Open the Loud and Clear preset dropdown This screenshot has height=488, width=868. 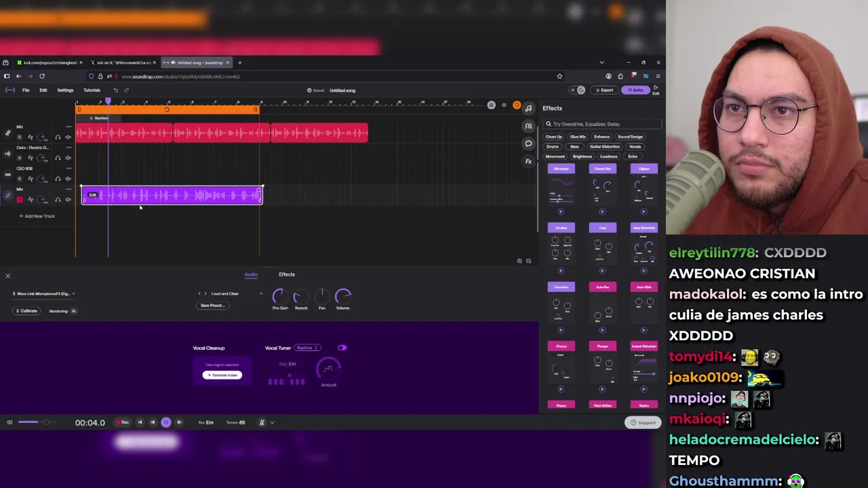pyautogui.click(x=237, y=293)
